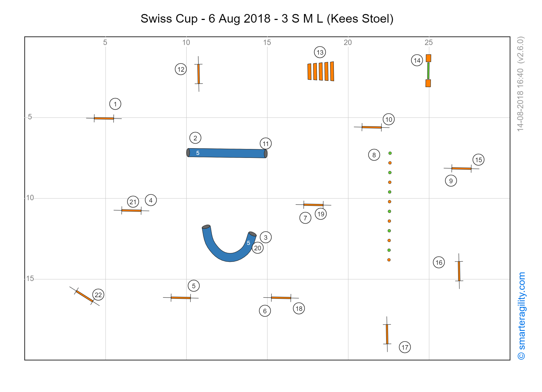Select the straight blue tunnel obstacle
Screen dimensions: 542x392
click(x=227, y=153)
